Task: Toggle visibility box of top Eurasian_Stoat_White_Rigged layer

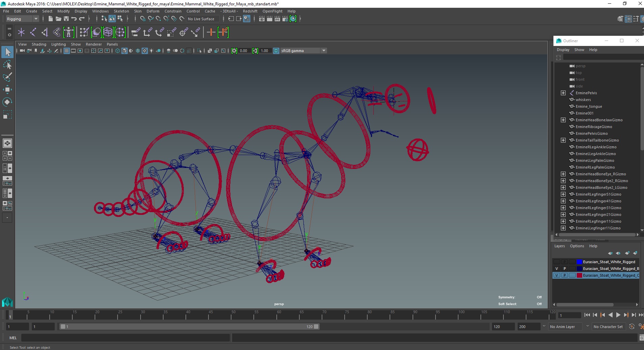Action: pos(556,262)
